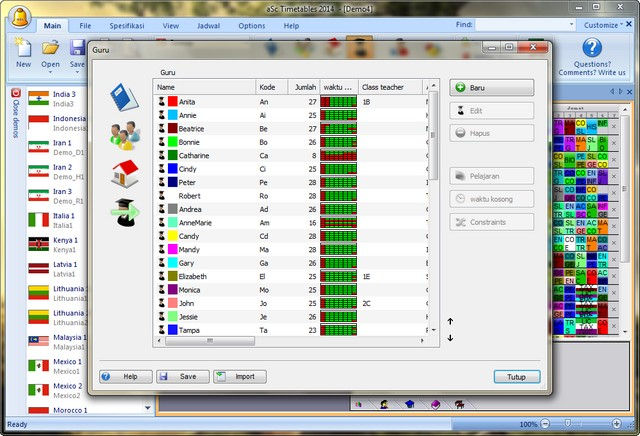
Task: Click the Tutup button
Action: [517, 376]
